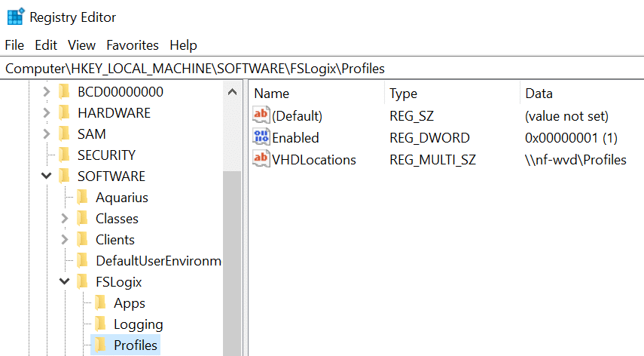Select the Classes key

click(x=117, y=218)
